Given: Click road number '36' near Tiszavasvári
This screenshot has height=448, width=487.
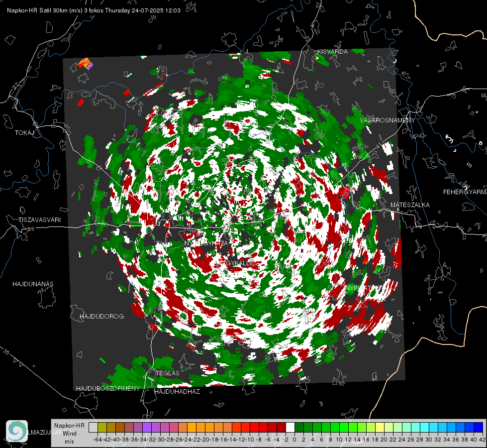Looking at the screenshot, I should (31, 229).
